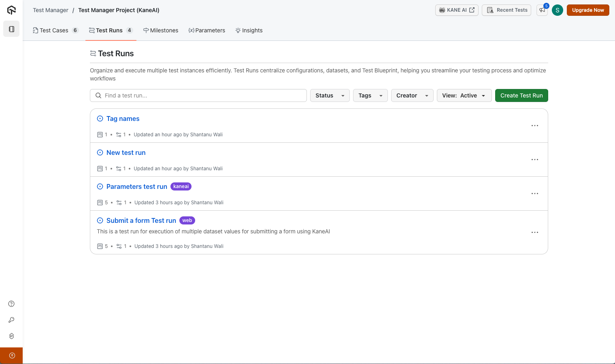Viewport: 615px width, 364px height.
Task: Change the View: Active dropdown
Action: [x=464, y=95]
